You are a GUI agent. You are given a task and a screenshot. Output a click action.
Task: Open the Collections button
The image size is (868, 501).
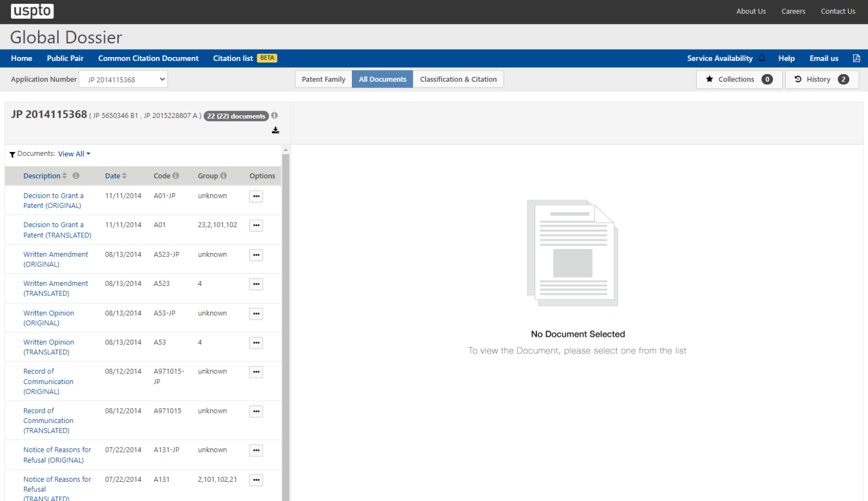[x=739, y=79]
